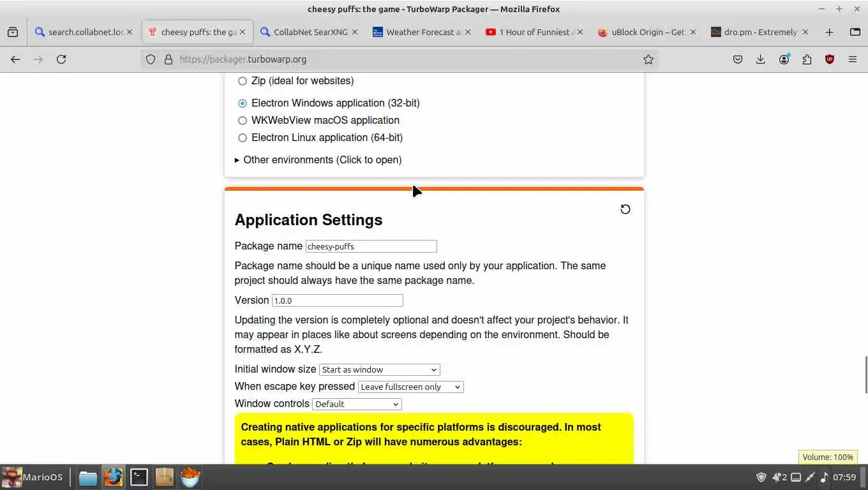Close the cheesy puffs tab
Image resolution: width=868 pixels, height=490 pixels.
tap(243, 32)
